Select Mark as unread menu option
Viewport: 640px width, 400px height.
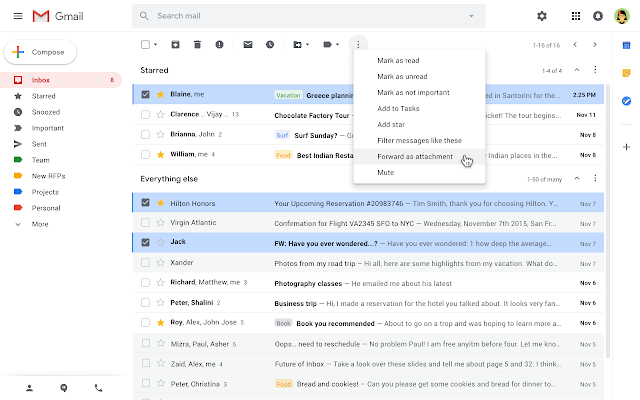(x=400, y=76)
